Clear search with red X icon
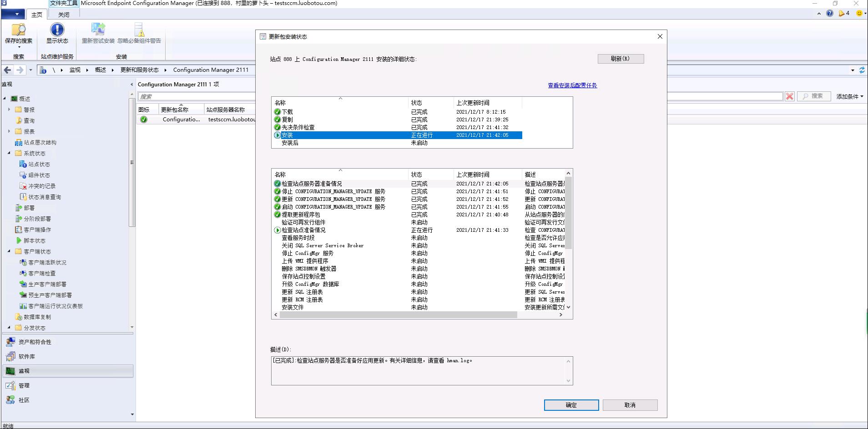 pyautogui.click(x=790, y=96)
